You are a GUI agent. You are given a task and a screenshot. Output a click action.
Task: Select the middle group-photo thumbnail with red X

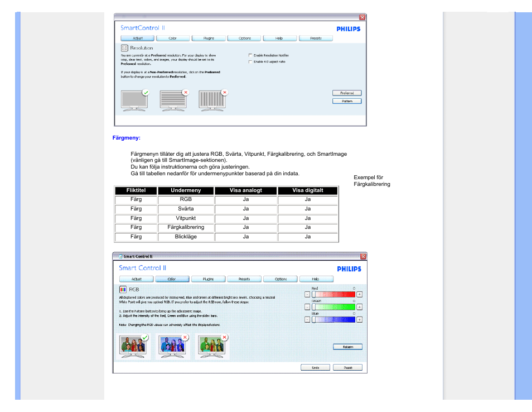173,347
